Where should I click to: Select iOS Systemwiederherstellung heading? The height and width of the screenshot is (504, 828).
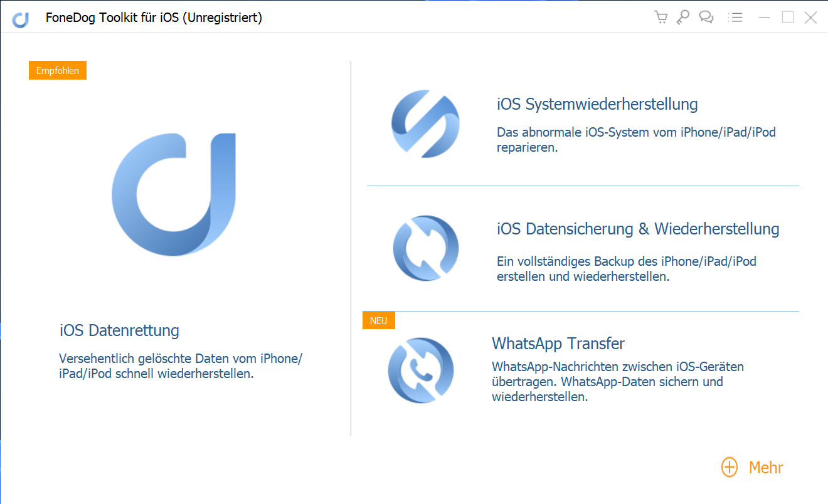(597, 103)
